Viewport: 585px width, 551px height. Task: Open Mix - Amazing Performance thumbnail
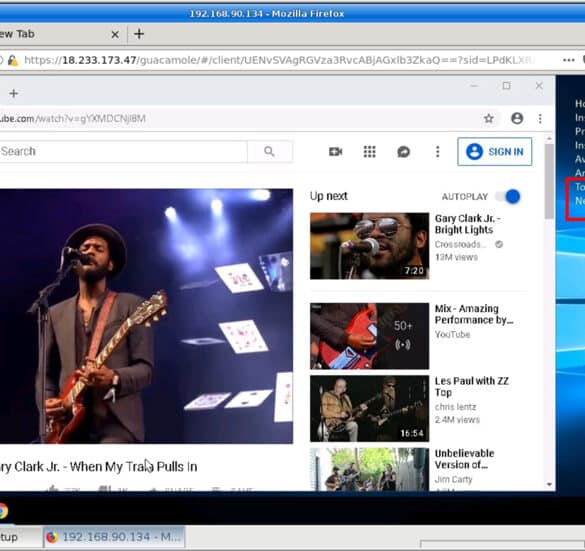369,336
